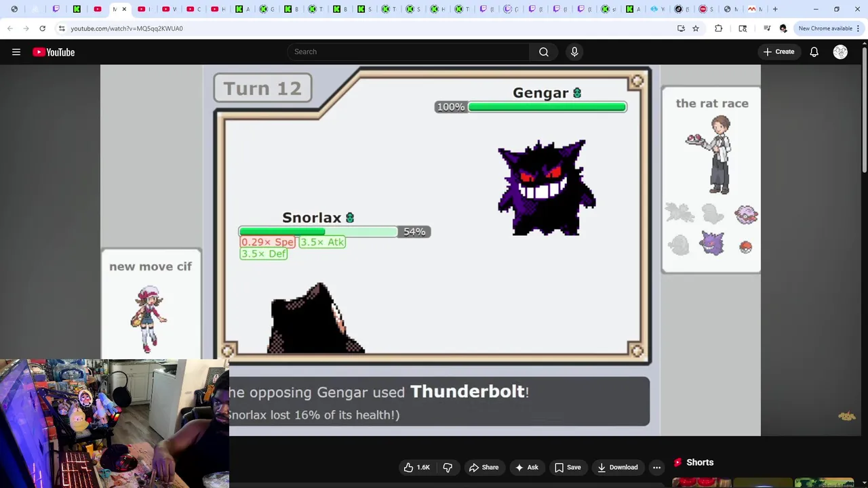Switch to the first browser tab
Image resolution: width=868 pixels, height=488 pixels.
(x=14, y=9)
